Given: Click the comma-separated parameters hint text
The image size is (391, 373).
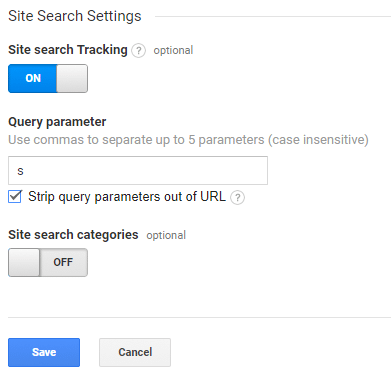Looking at the screenshot, I should (x=188, y=140).
